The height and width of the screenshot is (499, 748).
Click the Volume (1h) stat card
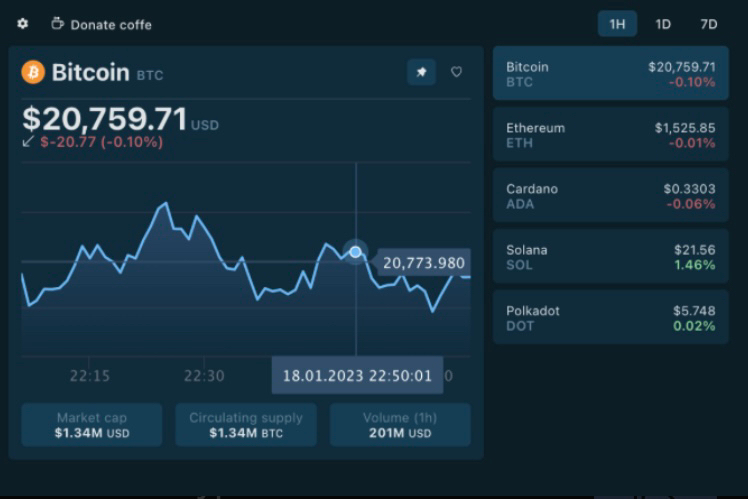(x=400, y=425)
